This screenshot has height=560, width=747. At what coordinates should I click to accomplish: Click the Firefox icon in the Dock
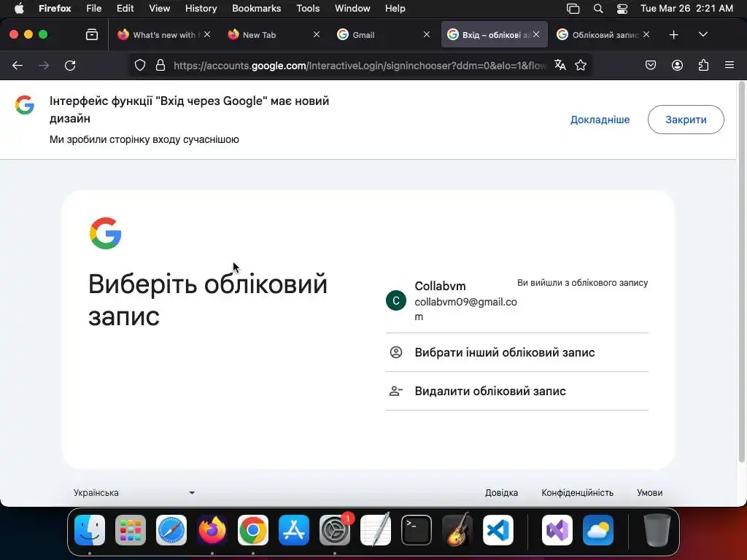click(212, 530)
